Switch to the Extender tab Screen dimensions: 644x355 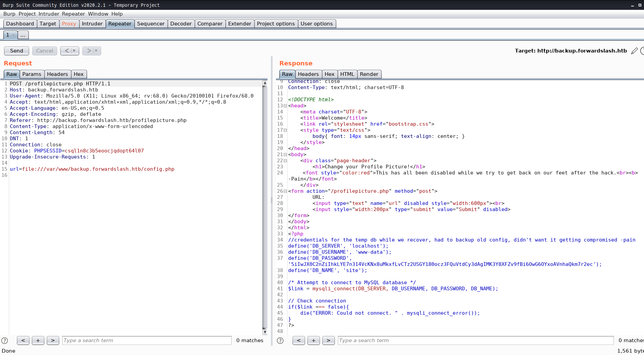240,24
